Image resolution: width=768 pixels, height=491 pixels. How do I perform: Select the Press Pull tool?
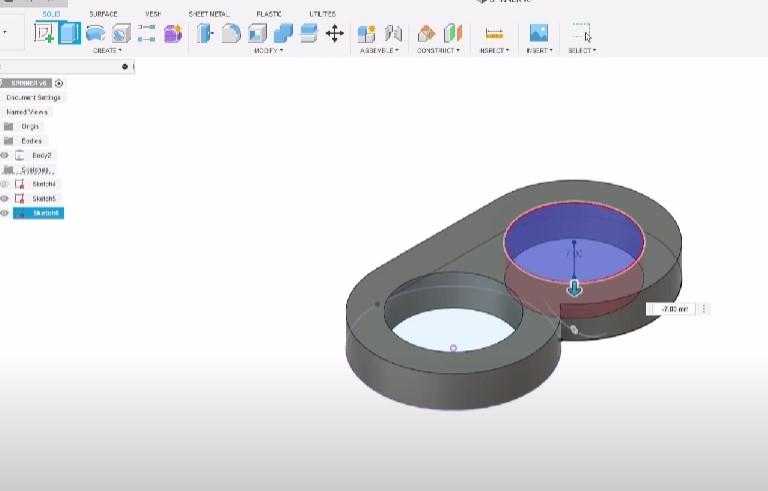pyautogui.click(x=205, y=33)
